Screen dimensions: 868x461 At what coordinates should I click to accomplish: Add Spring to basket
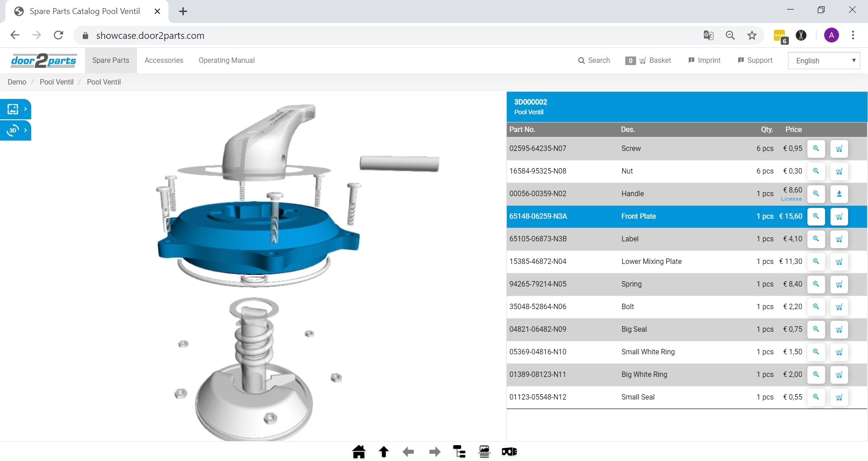(839, 284)
